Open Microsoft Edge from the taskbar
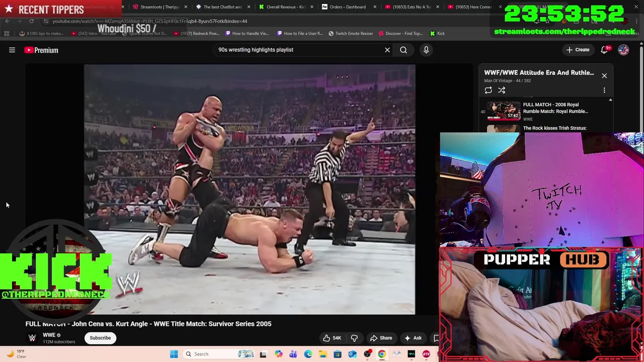The height and width of the screenshot is (362, 644). click(308, 354)
